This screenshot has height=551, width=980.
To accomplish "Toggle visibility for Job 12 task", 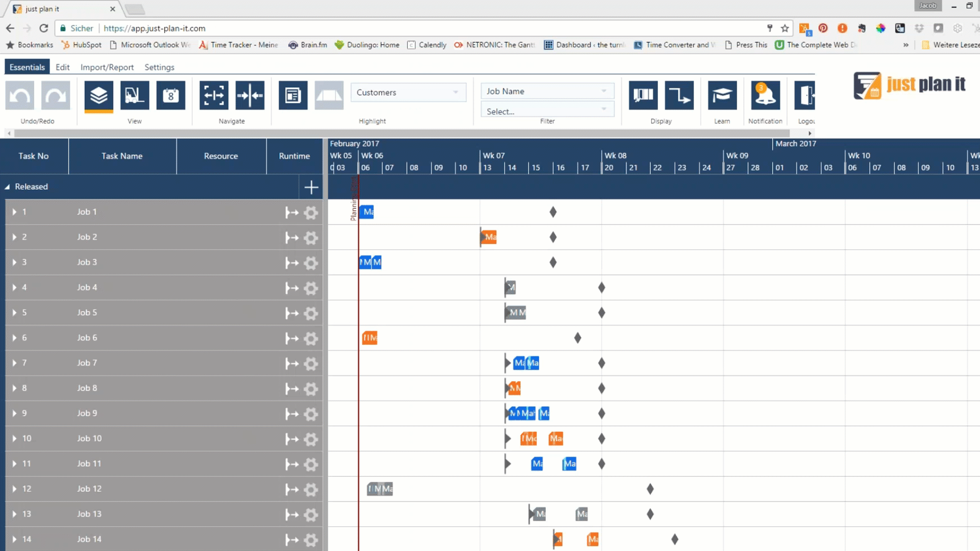I will pyautogui.click(x=15, y=488).
